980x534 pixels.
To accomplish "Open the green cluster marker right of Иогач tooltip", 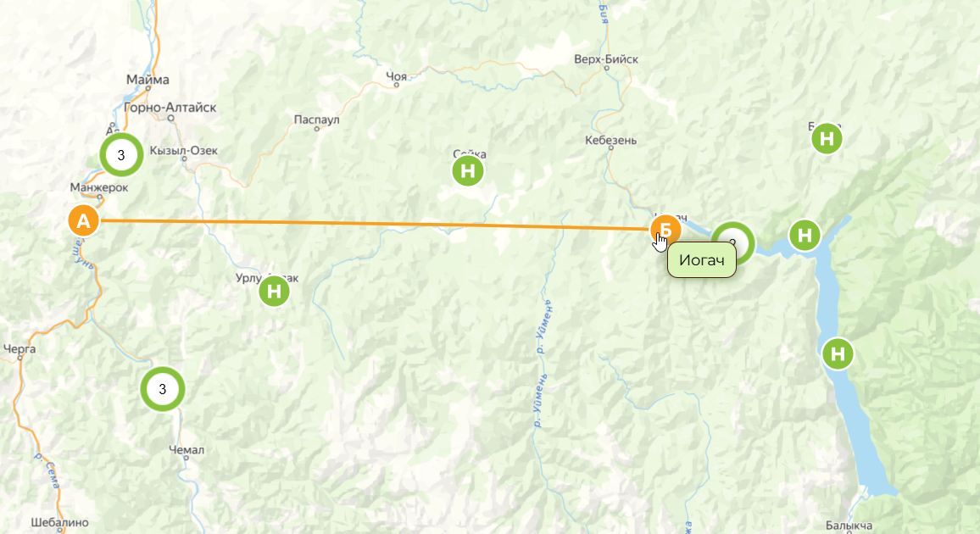I will (733, 242).
